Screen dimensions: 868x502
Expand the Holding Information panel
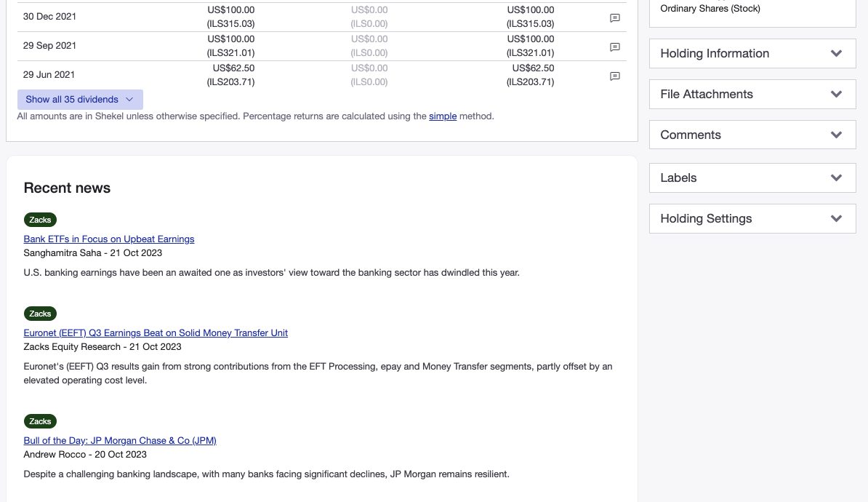[752, 53]
